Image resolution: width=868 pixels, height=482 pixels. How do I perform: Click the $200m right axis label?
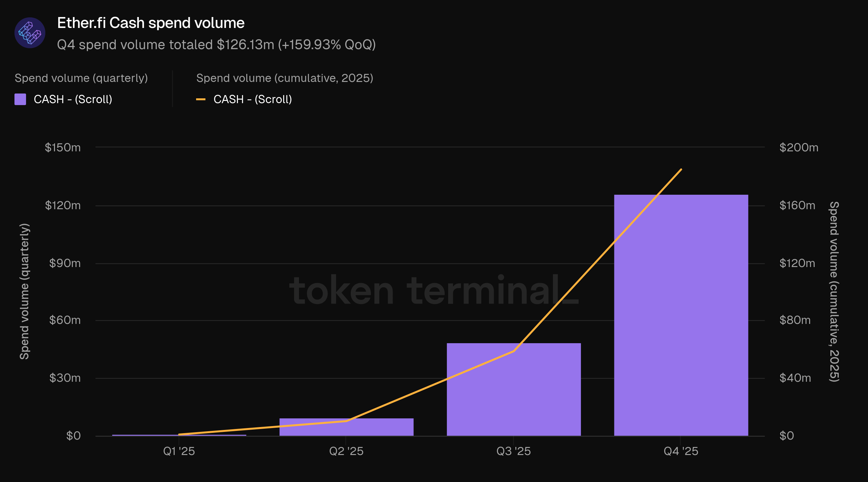pyautogui.click(x=799, y=147)
